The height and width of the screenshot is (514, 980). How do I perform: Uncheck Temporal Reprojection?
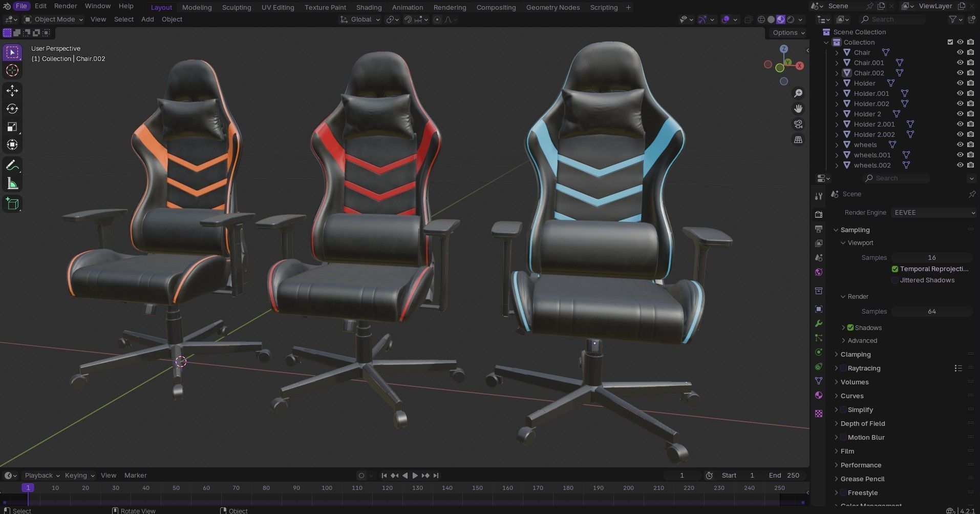(x=895, y=269)
